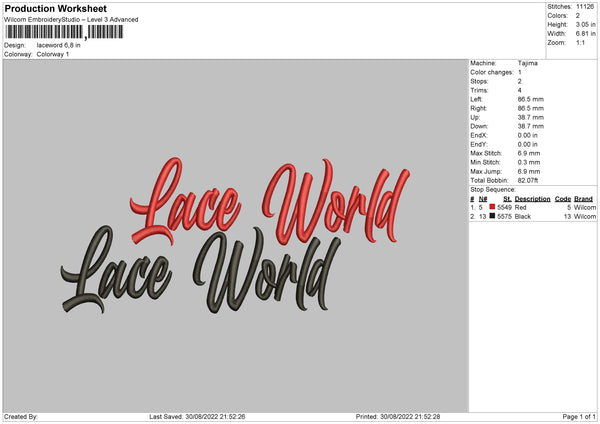
Task: Click the Total Bobbin value 82.07ft
Action: 528,181
